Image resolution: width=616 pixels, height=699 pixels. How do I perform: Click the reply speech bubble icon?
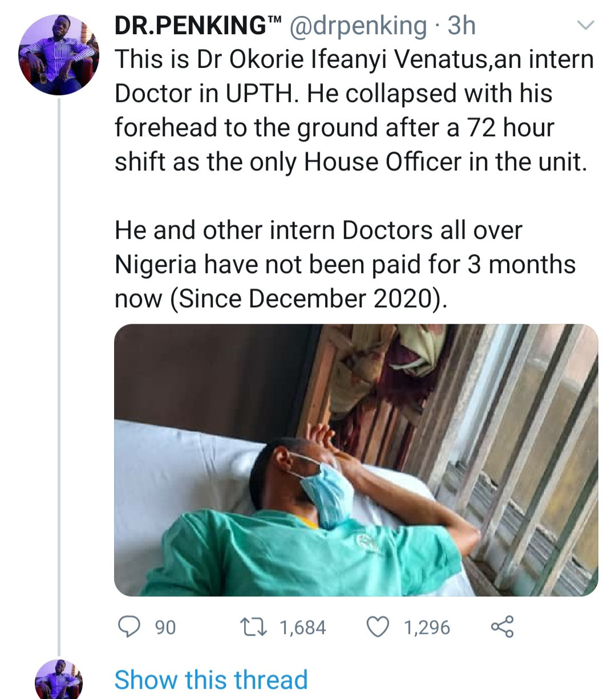(x=130, y=627)
